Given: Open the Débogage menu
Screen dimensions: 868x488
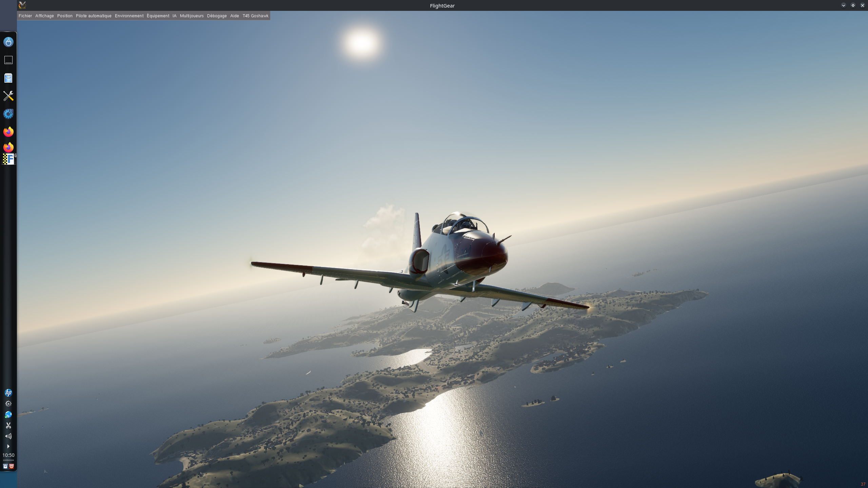Looking at the screenshot, I should (217, 16).
